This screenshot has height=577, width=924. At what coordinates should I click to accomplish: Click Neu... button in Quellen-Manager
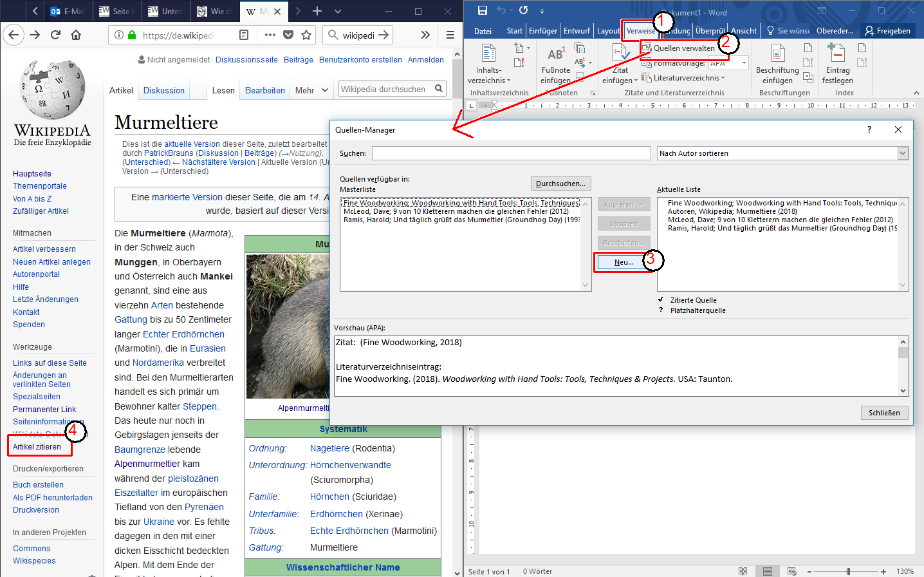(624, 262)
